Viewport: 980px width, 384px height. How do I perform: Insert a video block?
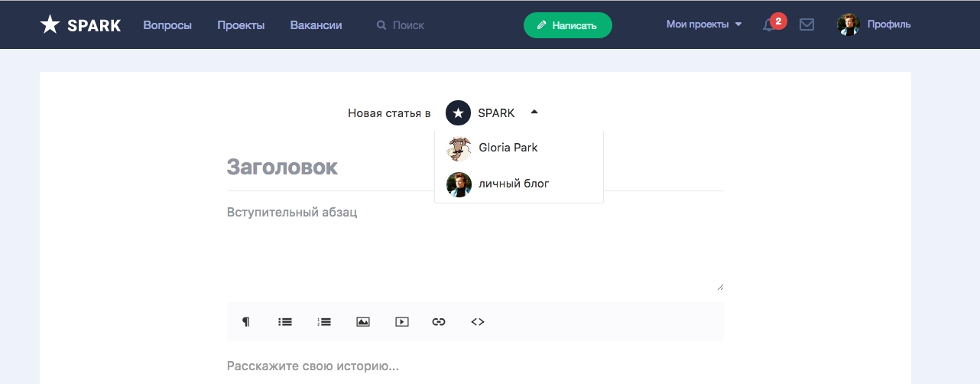pos(402,322)
